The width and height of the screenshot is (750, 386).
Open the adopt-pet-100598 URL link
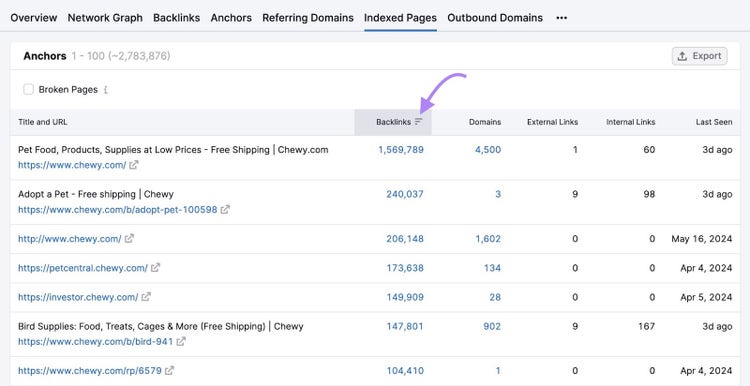(118, 210)
